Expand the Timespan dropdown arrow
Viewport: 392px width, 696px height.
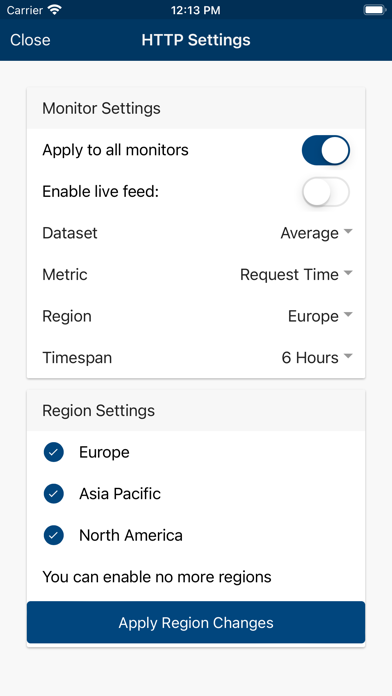(348, 356)
